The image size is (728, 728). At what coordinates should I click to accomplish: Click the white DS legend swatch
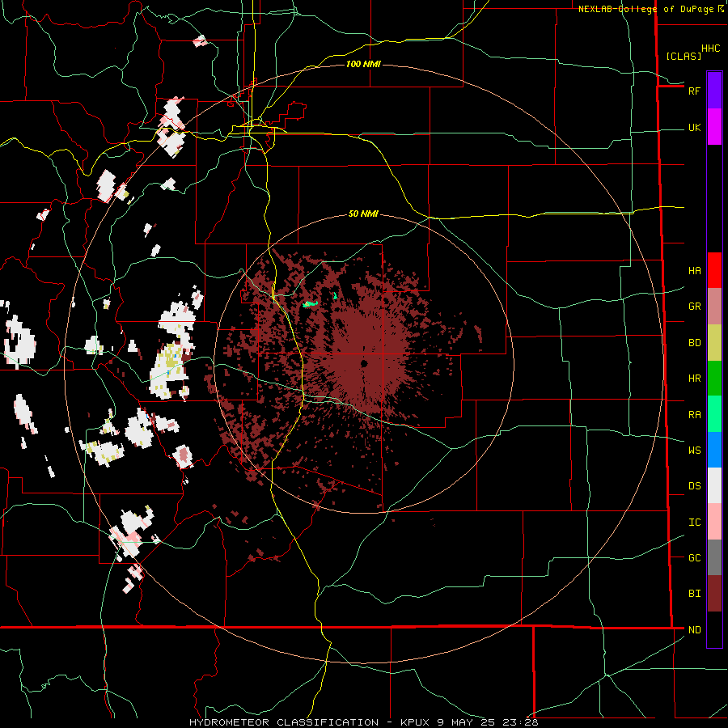click(x=714, y=485)
